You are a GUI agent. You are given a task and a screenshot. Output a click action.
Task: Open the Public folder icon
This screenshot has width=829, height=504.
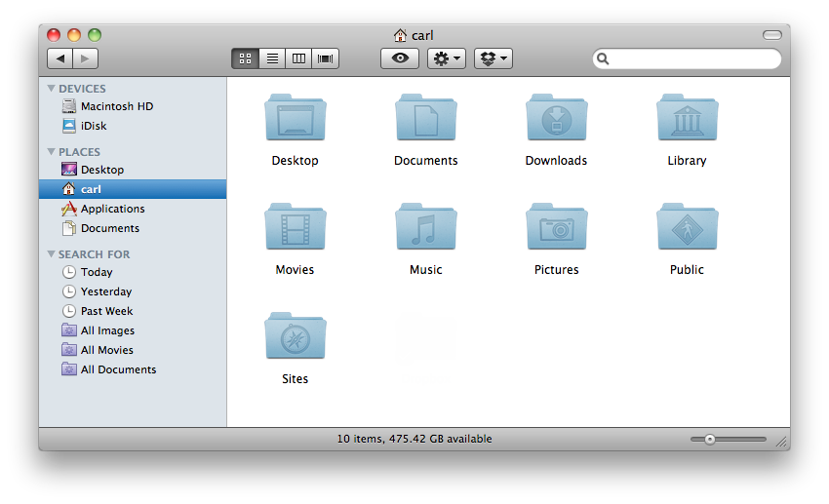coord(687,226)
